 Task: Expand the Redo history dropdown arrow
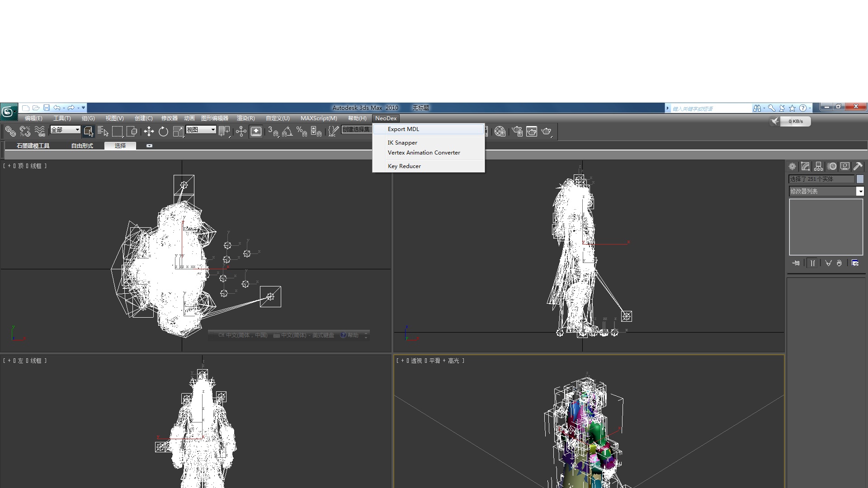click(78, 108)
